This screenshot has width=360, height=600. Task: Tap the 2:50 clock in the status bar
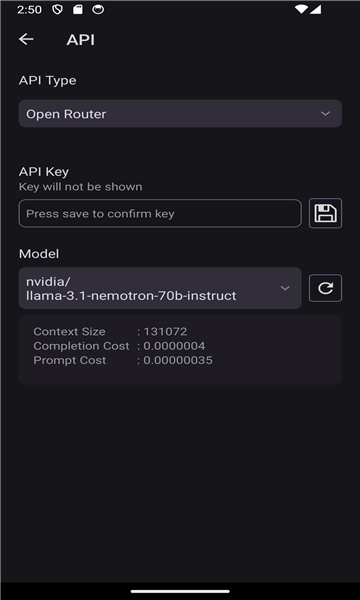(x=29, y=10)
